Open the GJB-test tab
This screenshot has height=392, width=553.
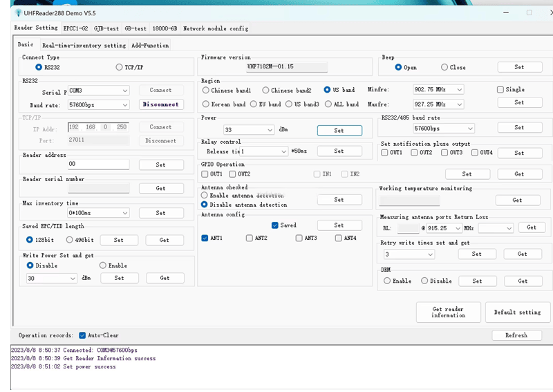click(x=106, y=28)
